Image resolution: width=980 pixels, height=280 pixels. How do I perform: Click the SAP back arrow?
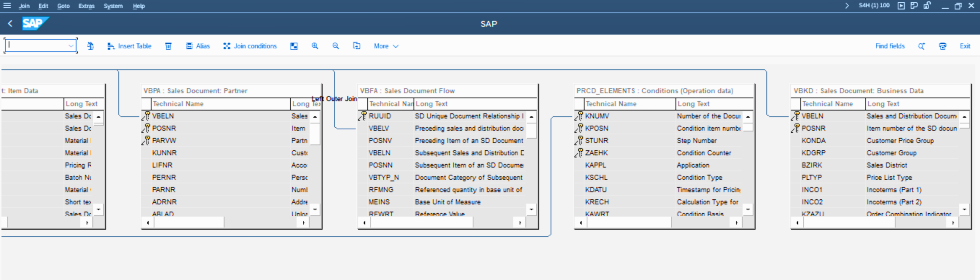pyautogui.click(x=10, y=24)
